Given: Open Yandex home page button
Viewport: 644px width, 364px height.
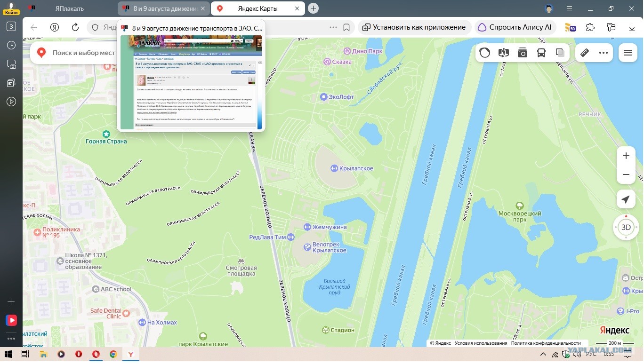Looking at the screenshot, I should coord(55,27).
